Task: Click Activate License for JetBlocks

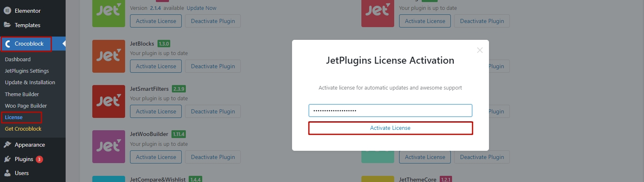Action: (x=156, y=66)
